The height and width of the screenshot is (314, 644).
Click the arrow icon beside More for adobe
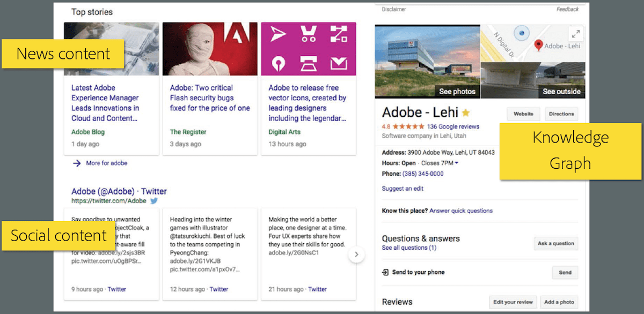(x=77, y=163)
